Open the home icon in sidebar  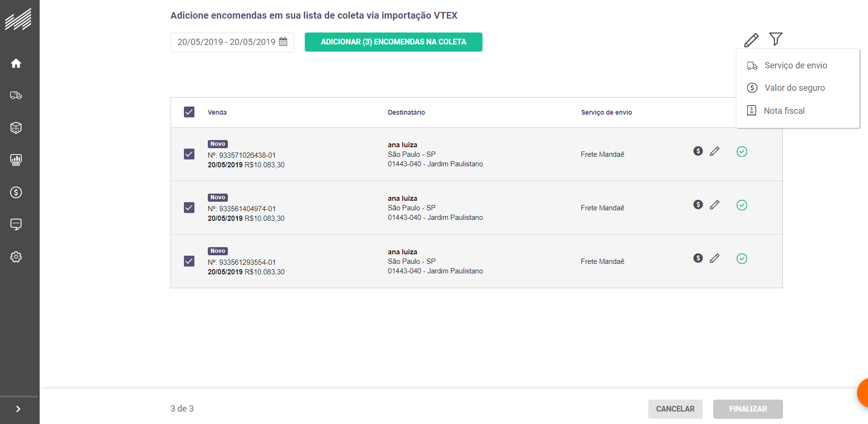pos(16,64)
